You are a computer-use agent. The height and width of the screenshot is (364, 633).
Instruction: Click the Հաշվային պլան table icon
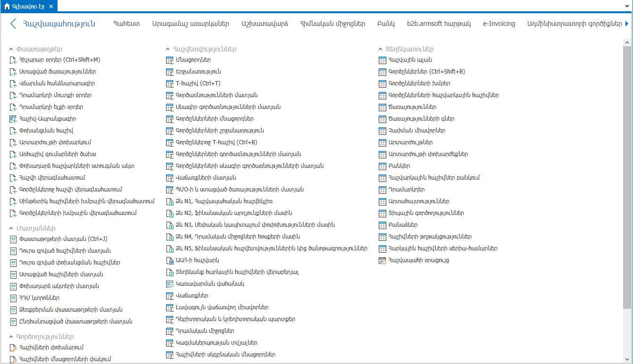(382, 60)
